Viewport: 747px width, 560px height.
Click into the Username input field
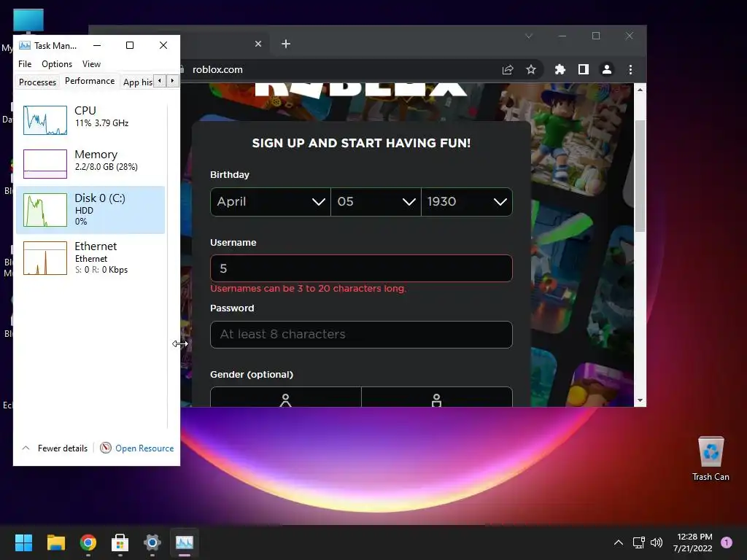pos(361,268)
